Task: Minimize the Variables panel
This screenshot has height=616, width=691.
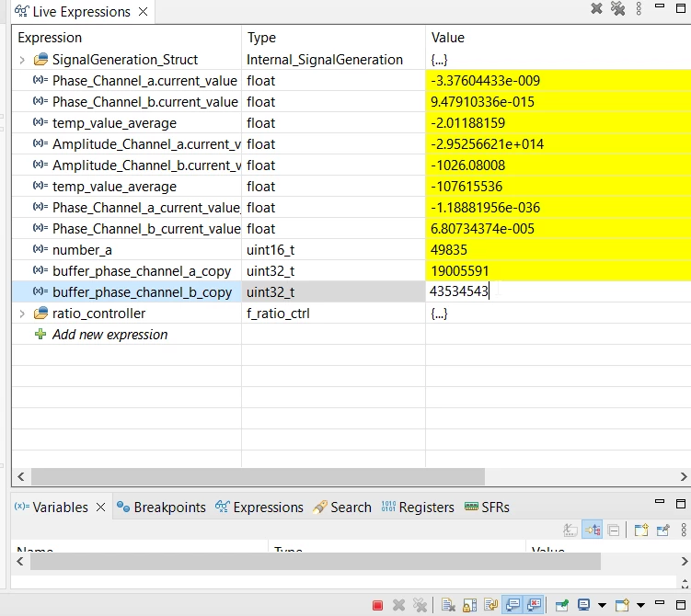Action: pos(660,501)
